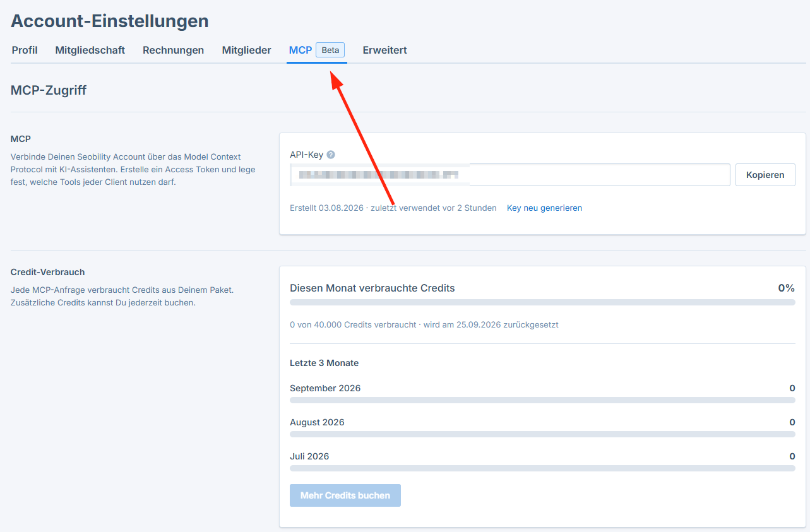Click the monthly used credits progress bar

[542, 302]
